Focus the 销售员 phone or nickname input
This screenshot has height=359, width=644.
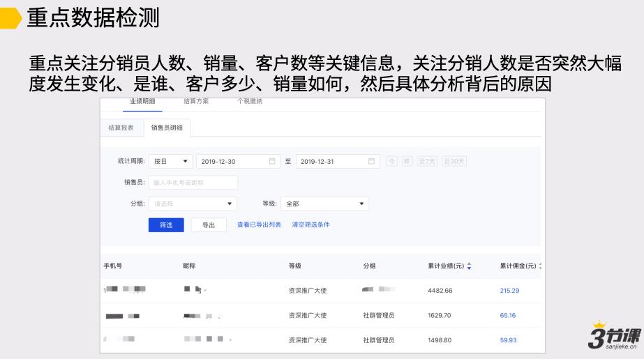tap(193, 183)
